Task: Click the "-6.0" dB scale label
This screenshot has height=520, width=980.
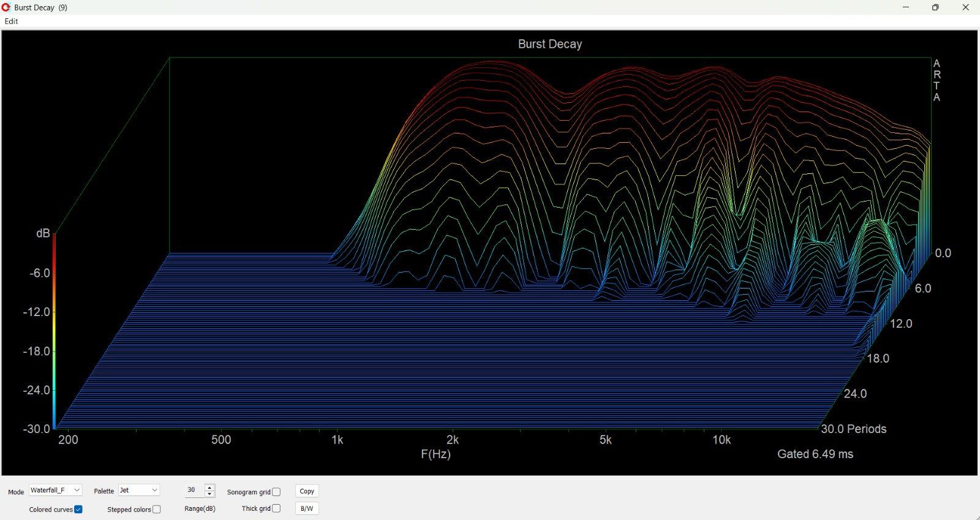Action: [40, 273]
